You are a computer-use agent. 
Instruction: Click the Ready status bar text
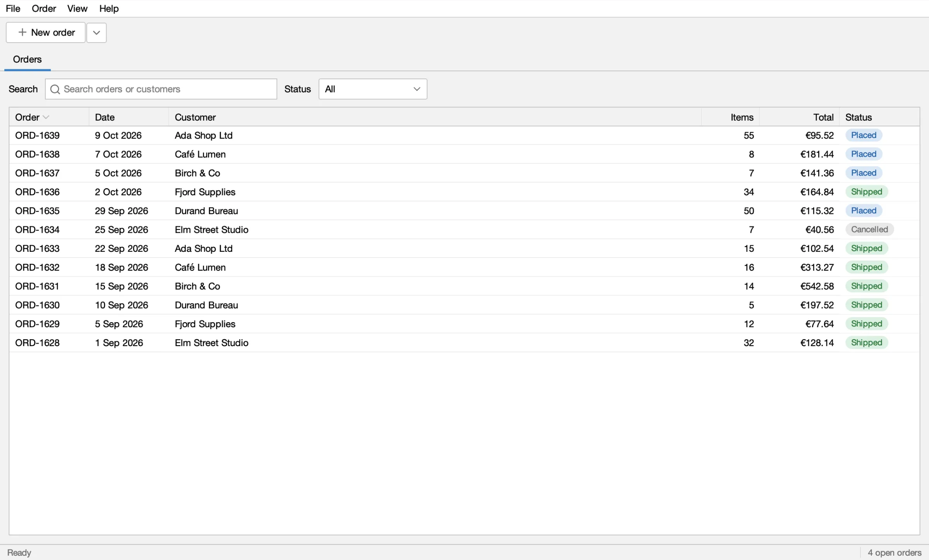tap(19, 553)
